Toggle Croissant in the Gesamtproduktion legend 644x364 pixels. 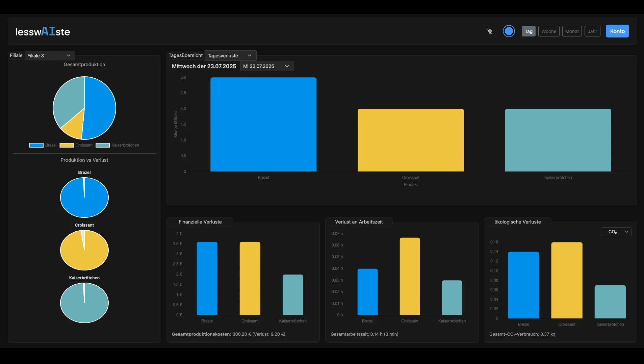(x=76, y=145)
